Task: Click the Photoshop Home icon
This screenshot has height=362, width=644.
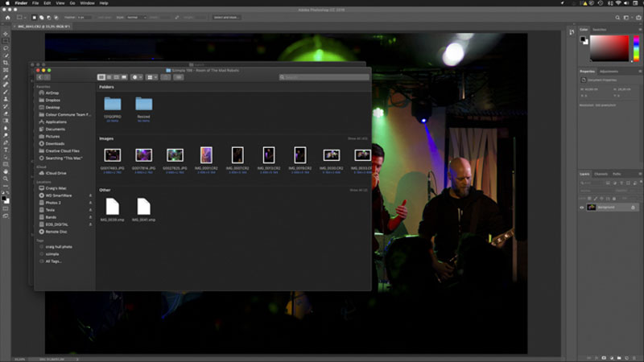Action: (x=7, y=18)
